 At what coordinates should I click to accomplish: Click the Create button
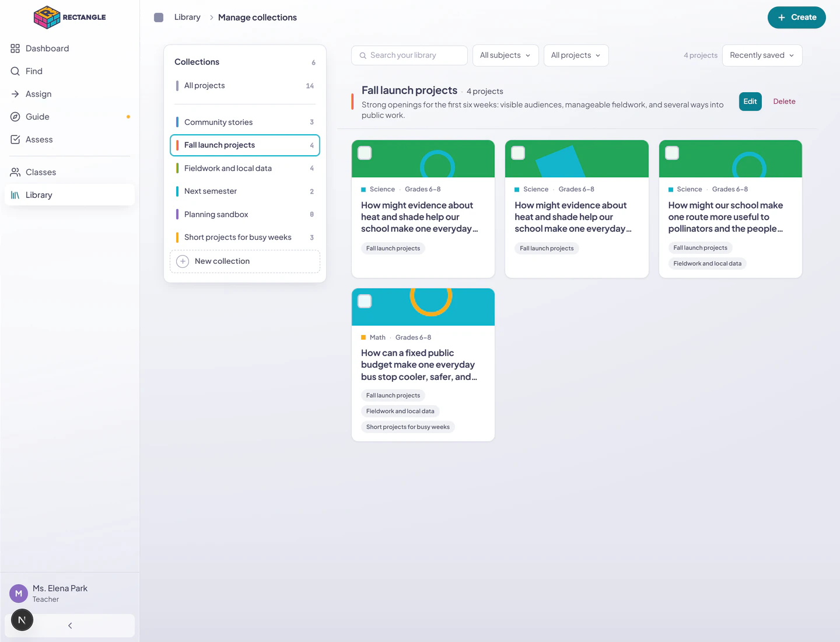click(797, 18)
